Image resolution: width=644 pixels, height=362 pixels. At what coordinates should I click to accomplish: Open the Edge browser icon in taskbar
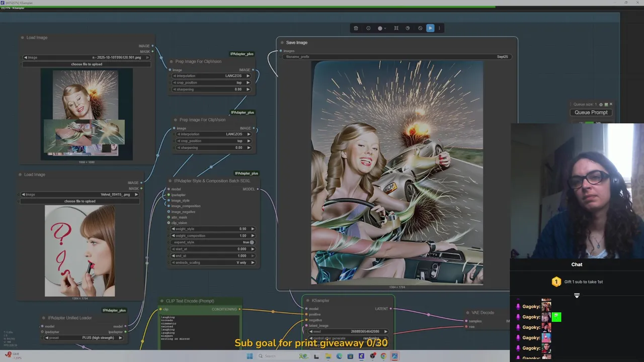pyautogui.click(x=339, y=356)
